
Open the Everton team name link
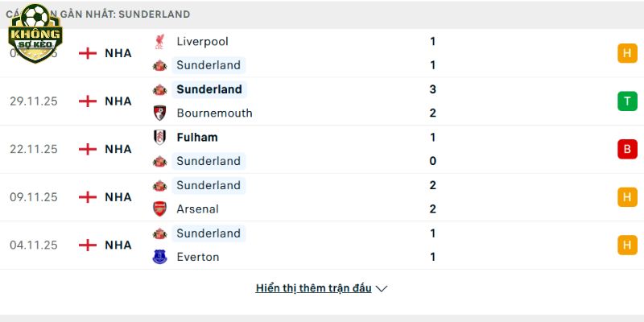[198, 257]
